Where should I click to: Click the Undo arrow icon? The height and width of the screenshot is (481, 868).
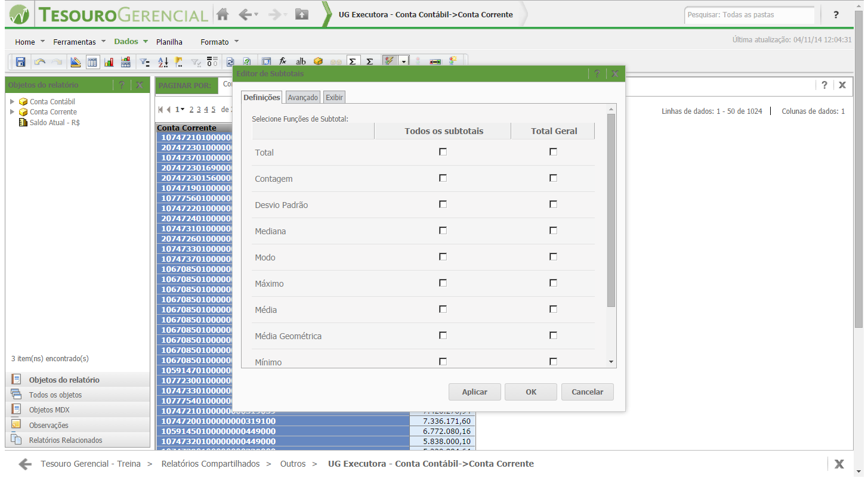pyautogui.click(x=40, y=61)
